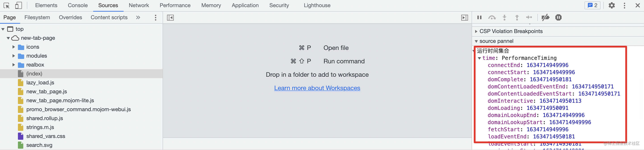Screen dimensions: 644x150
Task: Open DevTools settings gear
Action: [x=612, y=6]
